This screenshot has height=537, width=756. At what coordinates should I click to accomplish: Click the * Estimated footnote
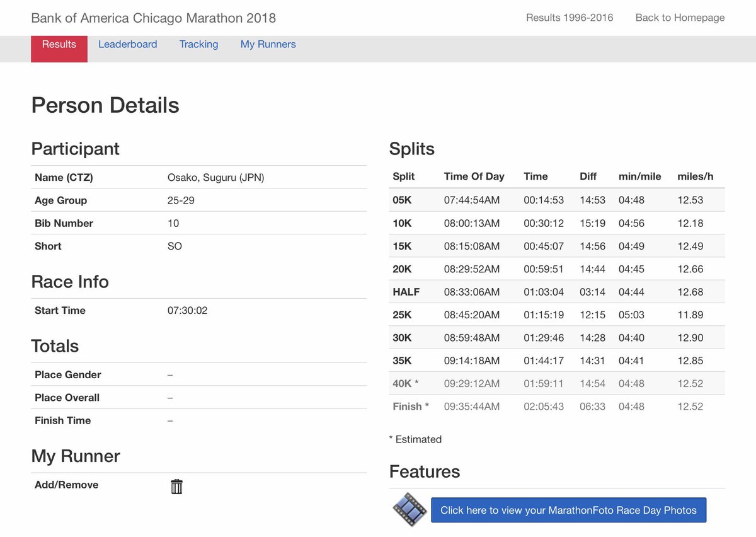tap(415, 439)
